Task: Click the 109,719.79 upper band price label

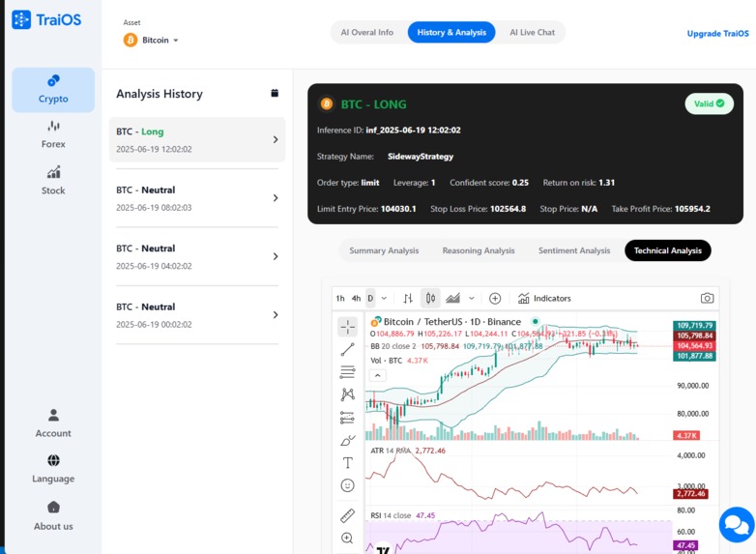Action: [x=694, y=326]
